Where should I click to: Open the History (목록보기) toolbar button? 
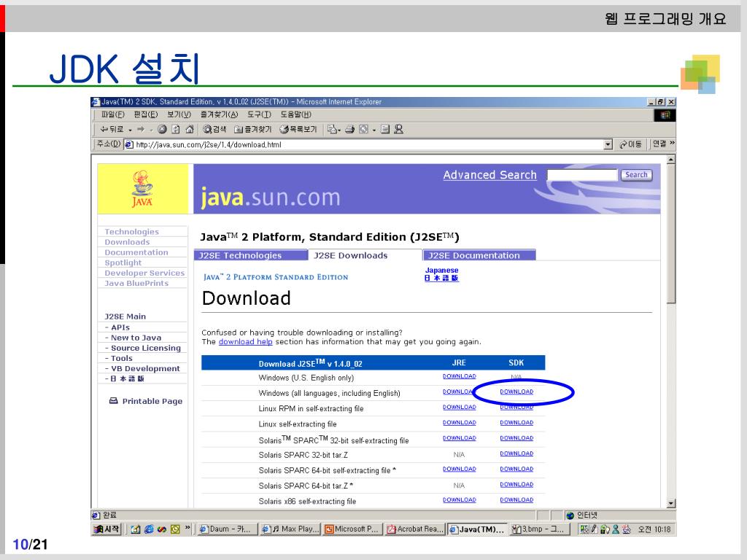click(x=298, y=130)
